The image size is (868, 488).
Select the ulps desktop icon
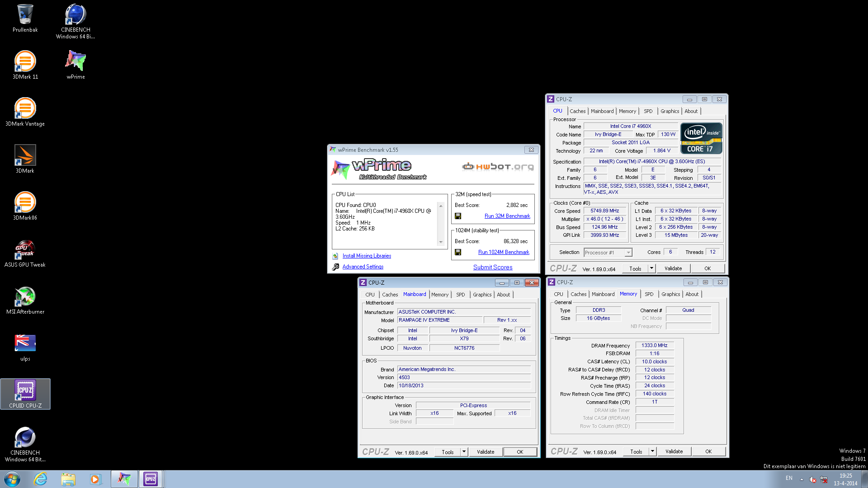point(25,347)
